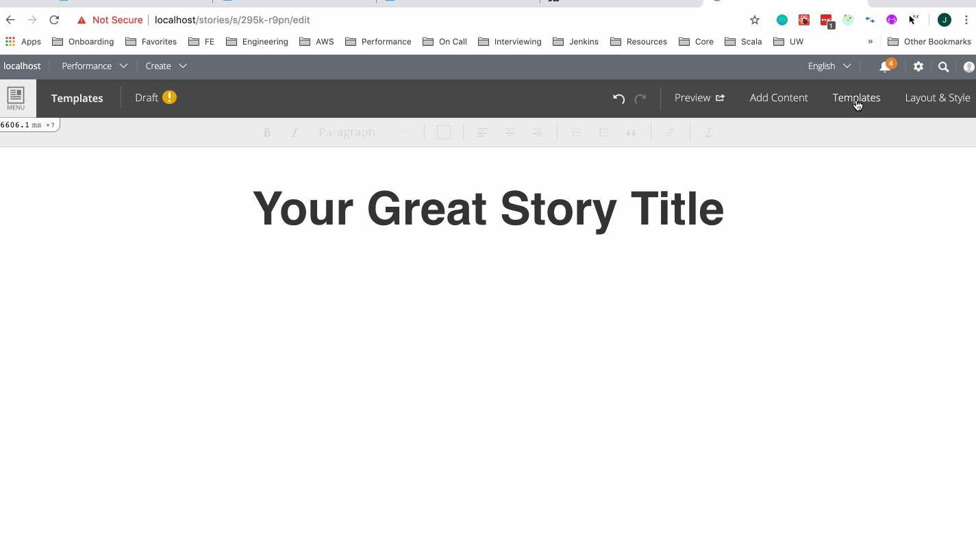Screen dimensions: 976x560
Task: Open the notifications bell with 4 badge
Action: (886, 66)
